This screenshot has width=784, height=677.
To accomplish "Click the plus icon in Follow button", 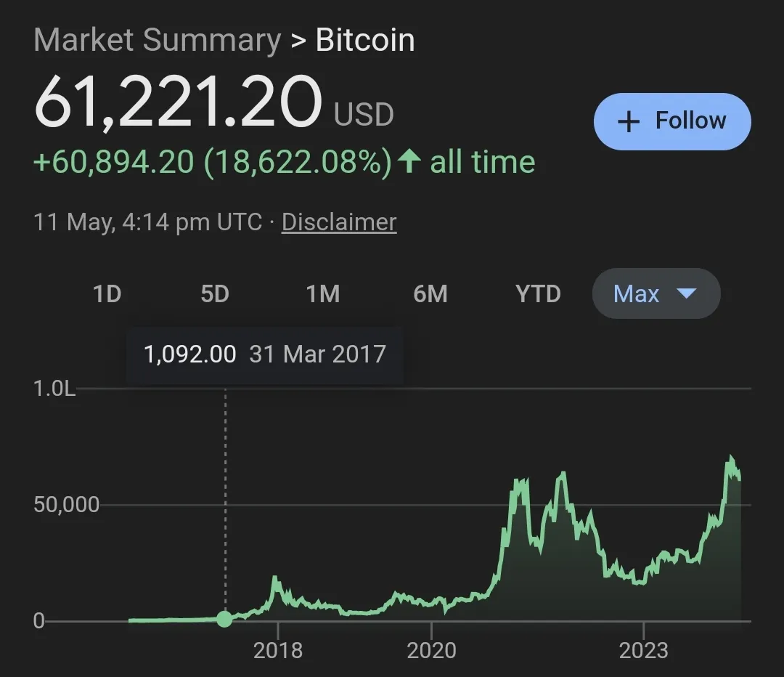I will 629,121.
